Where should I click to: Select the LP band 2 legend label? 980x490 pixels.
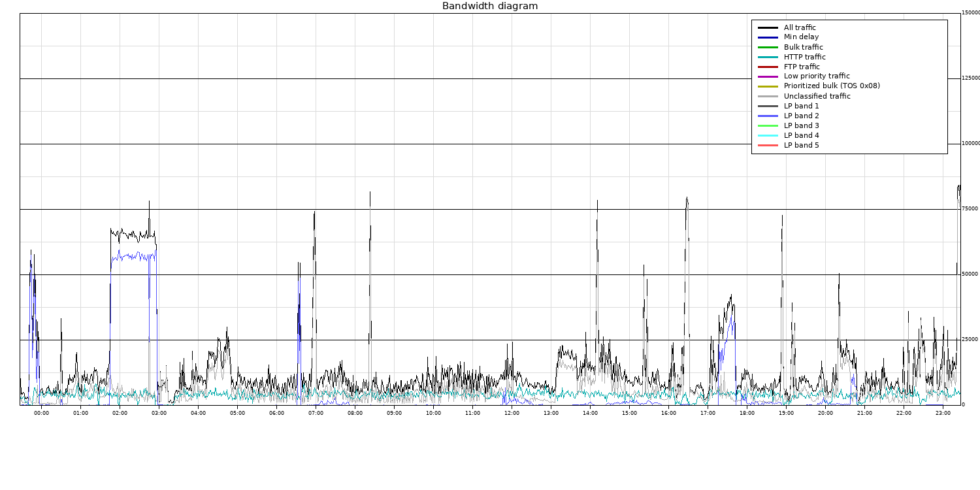pyautogui.click(x=801, y=116)
